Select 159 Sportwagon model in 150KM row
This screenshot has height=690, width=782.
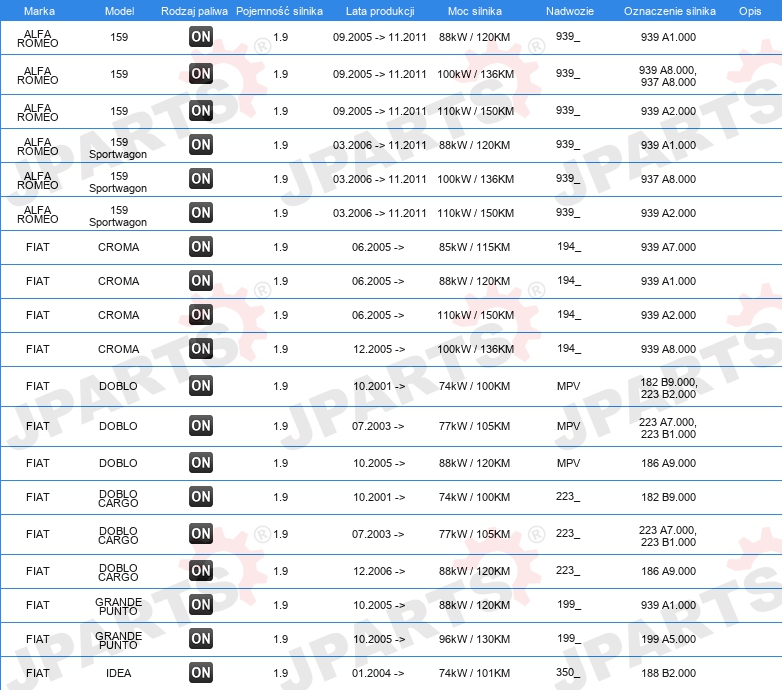[118, 216]
